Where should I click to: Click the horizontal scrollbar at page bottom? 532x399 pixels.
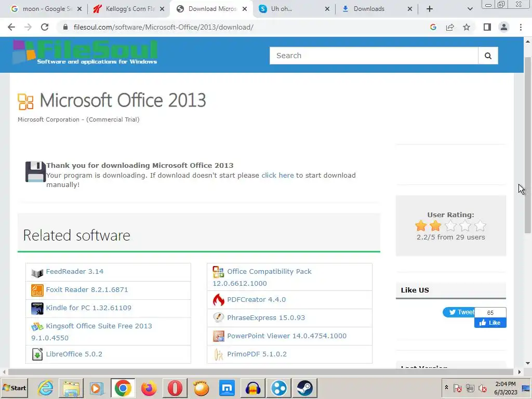pos(261,372)
